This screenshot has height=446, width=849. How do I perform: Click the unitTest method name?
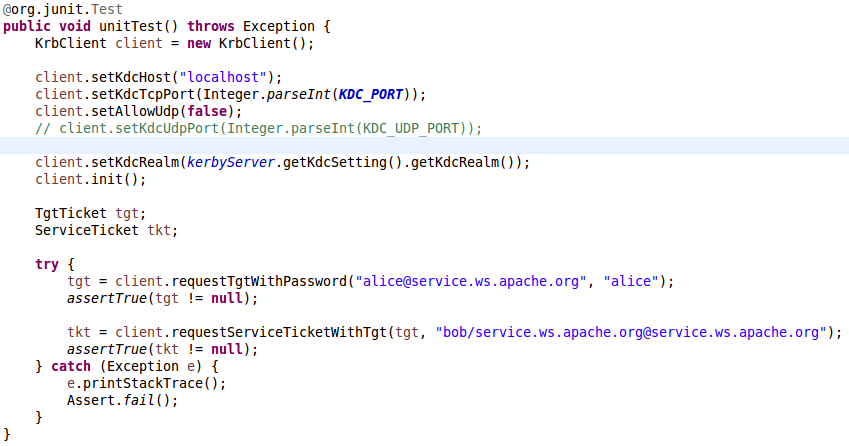pos(130,27)
